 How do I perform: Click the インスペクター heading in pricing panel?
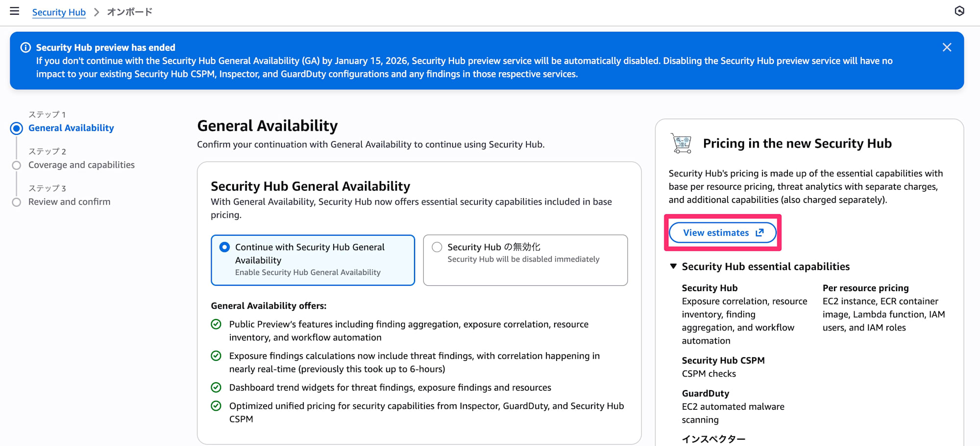pyautogui.click(x=713, y=438)
